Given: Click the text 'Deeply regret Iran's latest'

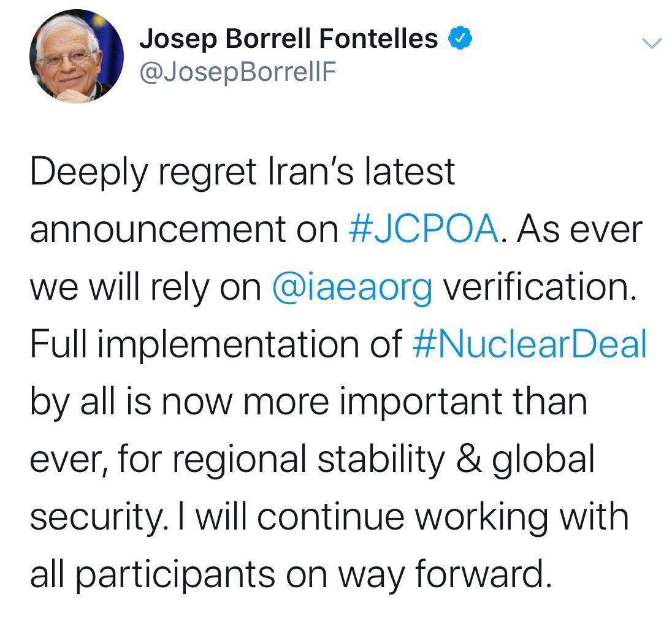Looking at the screenshot, I should [243, 173].
